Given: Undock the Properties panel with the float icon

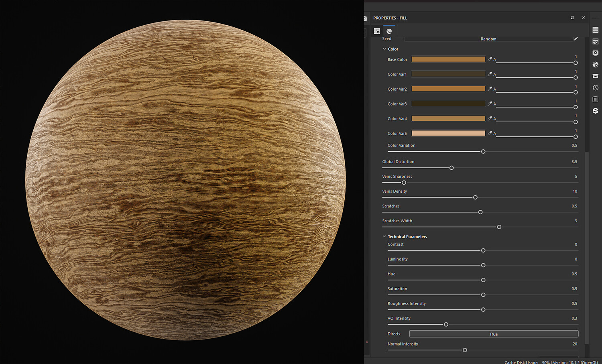Looking at the screenshot, I should [x=572, y=18].
